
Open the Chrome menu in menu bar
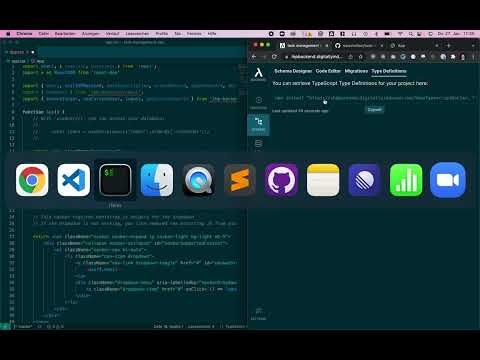pos(24,34)
